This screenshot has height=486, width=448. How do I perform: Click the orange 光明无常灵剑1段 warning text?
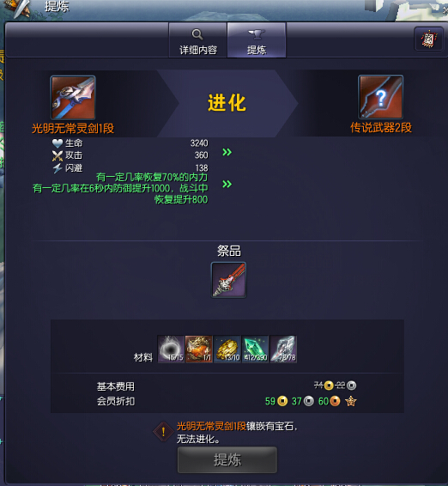211,426
